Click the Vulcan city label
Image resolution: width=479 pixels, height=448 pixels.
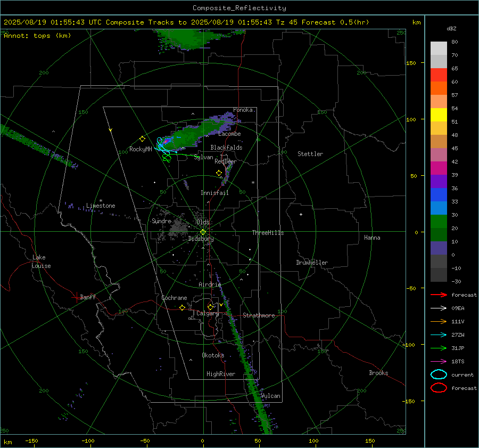[x=270, y=396]
